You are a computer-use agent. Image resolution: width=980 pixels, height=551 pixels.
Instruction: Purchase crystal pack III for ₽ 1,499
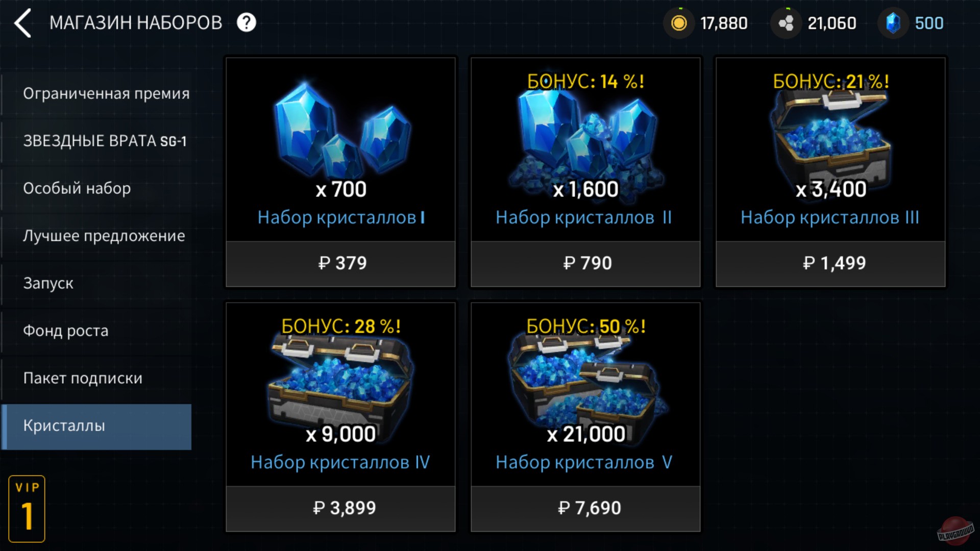point(830,263)
